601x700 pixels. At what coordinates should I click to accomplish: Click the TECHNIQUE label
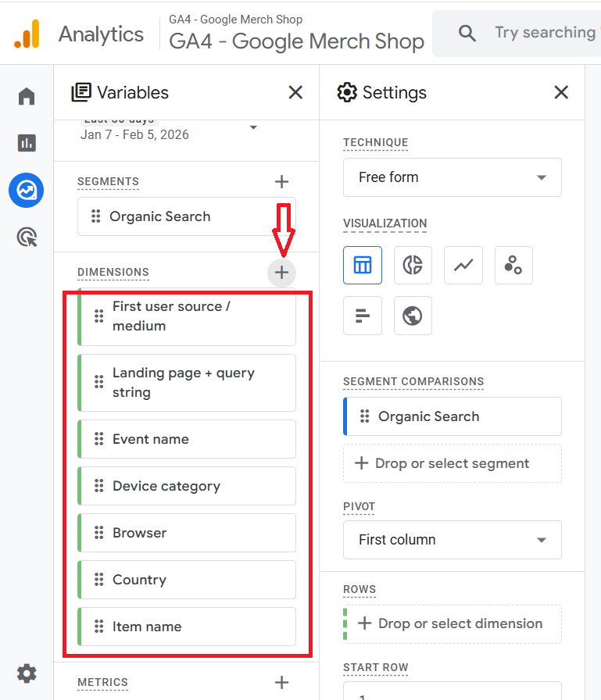[375, 142]
